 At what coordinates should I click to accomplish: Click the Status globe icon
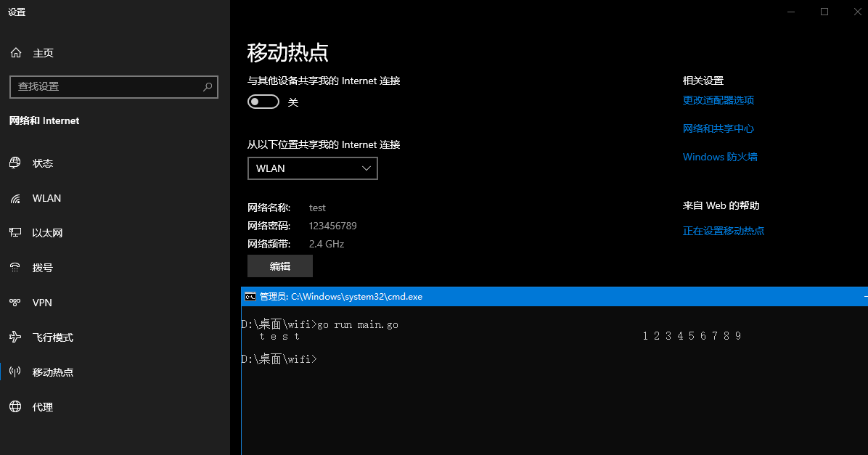point(15,163)
